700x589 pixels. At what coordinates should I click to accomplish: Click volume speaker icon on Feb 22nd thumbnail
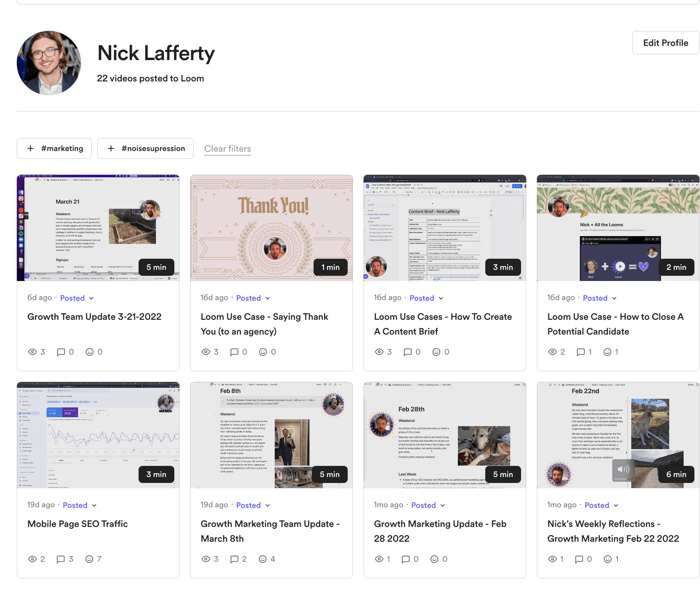(x=623, y=470)
